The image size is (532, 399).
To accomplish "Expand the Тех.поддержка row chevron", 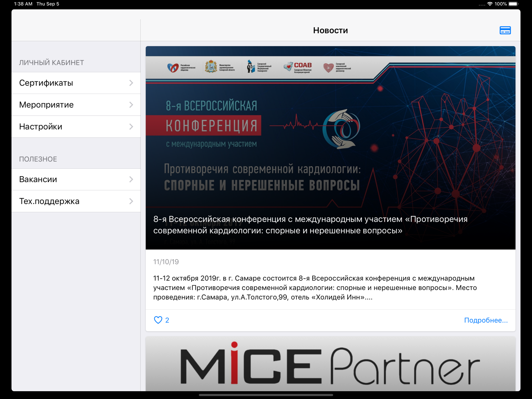I will pyautogui.click(x=131, y=201).
